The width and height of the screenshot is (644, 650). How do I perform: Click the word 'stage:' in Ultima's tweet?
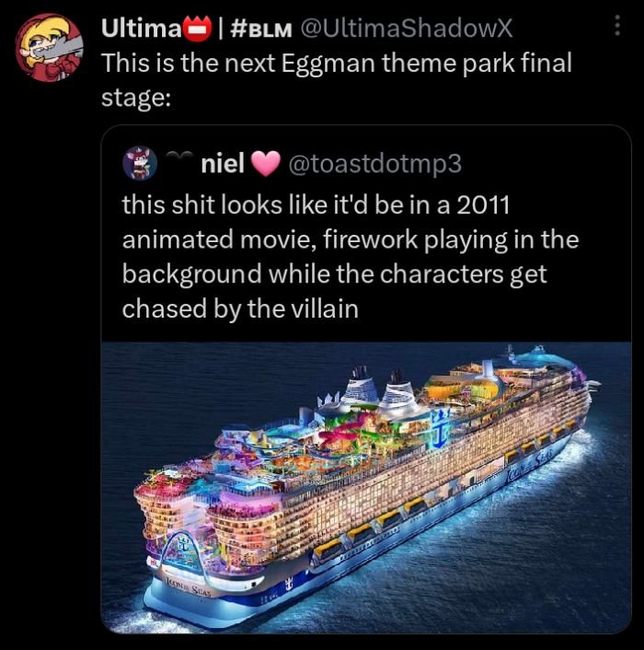click(136, 98)
